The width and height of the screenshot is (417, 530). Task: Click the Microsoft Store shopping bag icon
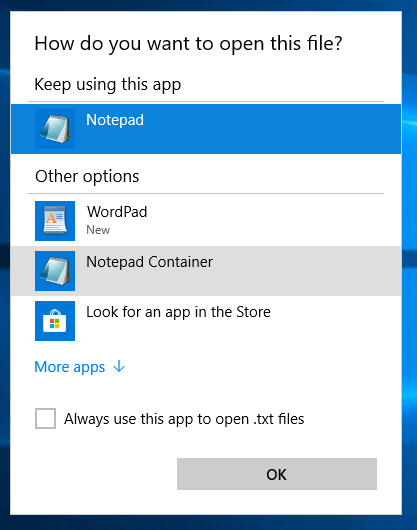pyautogui.click(x=55, y=321)
